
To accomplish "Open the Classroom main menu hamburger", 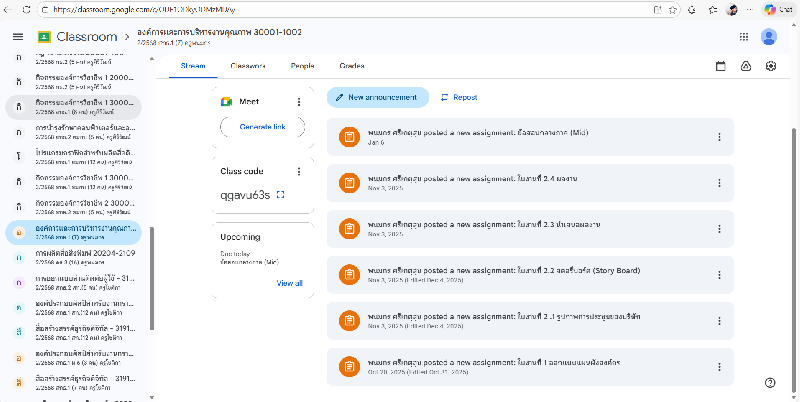I will pos(17,36).
